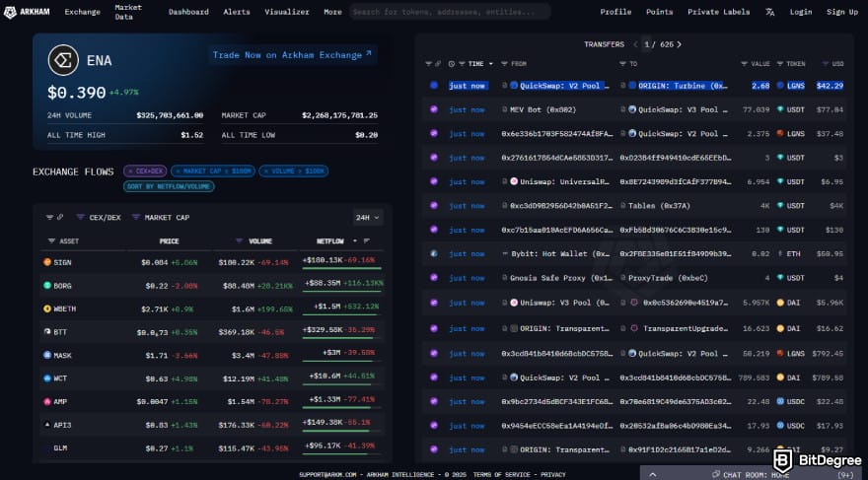Screen dimensions: 868x480
Task: Open Private Labels
Action: pyautogui.click(x=718, y=12)
